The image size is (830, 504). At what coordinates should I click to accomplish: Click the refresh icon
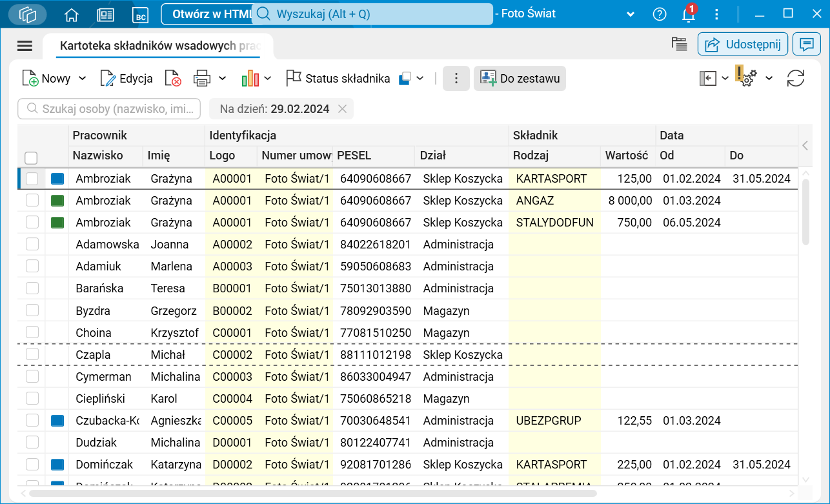click(796, 79)
